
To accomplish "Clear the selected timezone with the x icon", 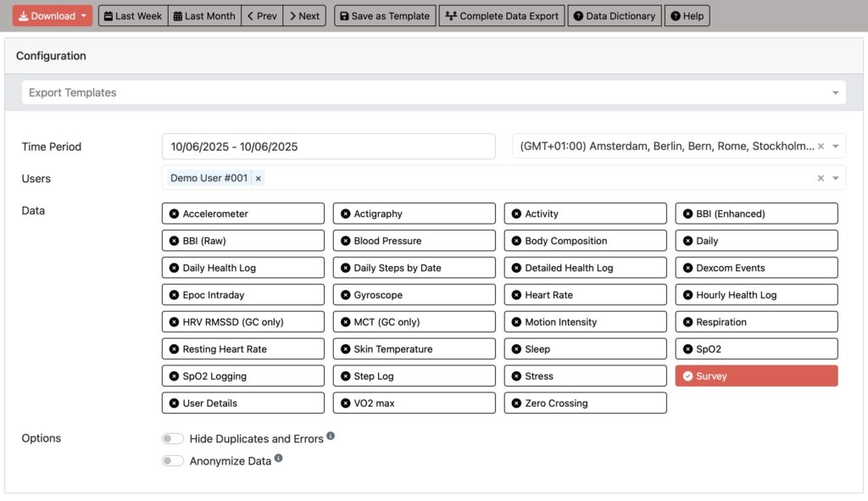I will pos(821,147).
